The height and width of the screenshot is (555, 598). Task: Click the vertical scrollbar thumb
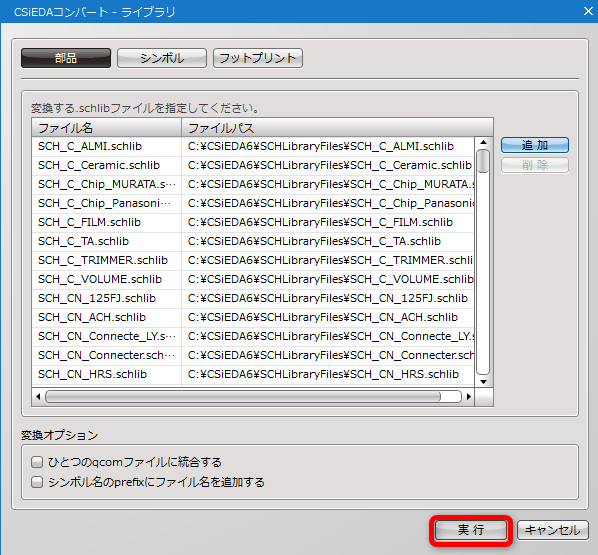pos(483,161)
